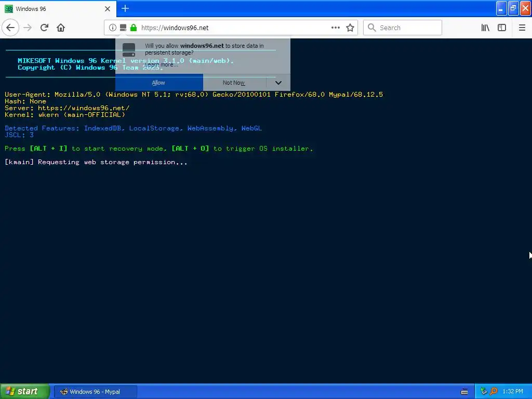
Task: Click the orange magnifier tray icon
Action: pyautogui.click(x=494, y=391)
